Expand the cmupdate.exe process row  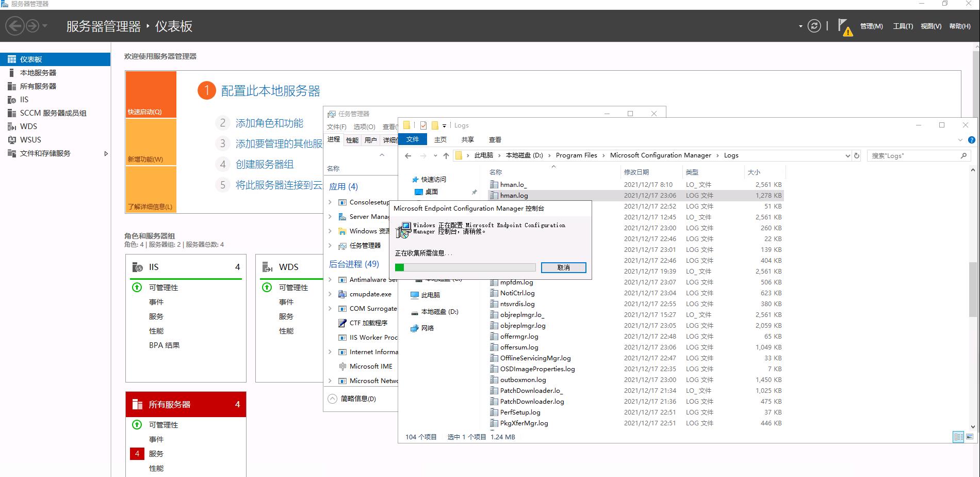(330, 294)
